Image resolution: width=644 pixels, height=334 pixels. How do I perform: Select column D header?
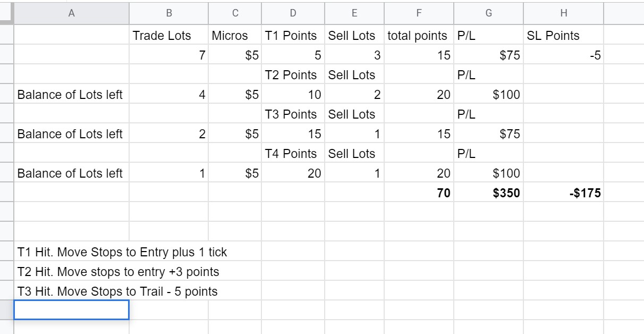[x=293, y=13]
